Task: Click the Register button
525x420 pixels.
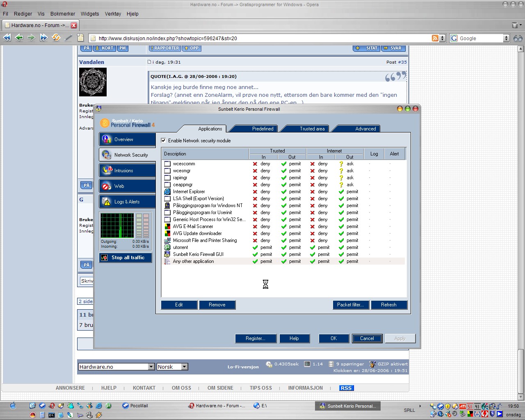Action: [256, 338]
